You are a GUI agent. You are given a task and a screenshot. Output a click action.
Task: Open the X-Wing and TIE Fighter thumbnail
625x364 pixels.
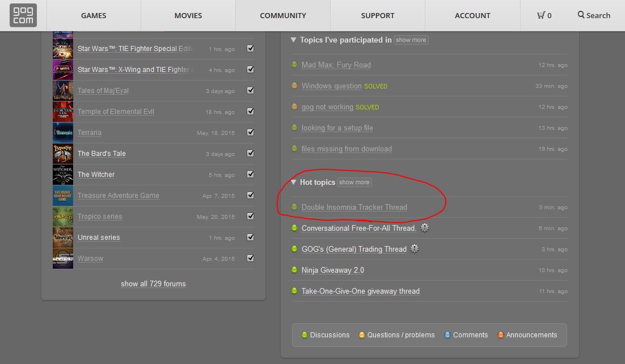(x=63, y=70)
